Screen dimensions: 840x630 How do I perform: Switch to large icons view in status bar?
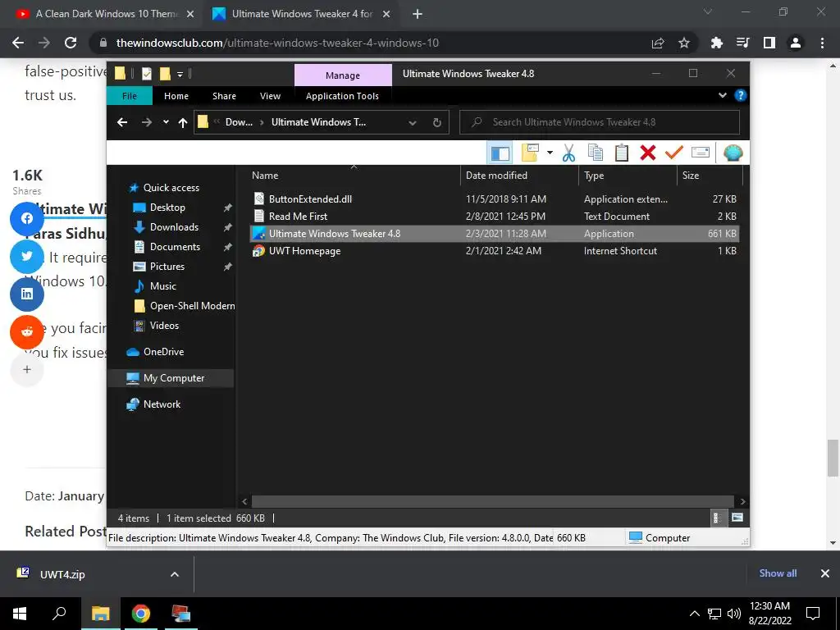(737, 518)
